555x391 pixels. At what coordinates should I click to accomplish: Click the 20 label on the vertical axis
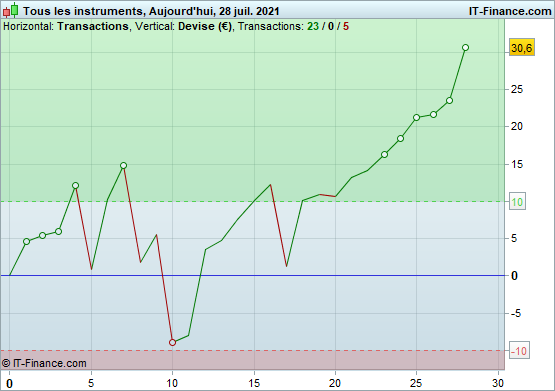517,126
